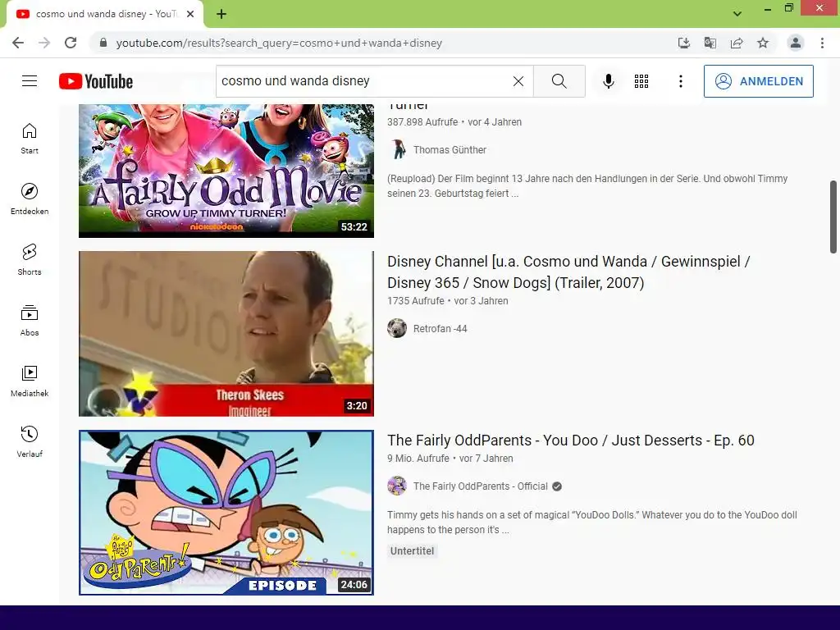Click the '387.898 Aufrufe' view count
The height and width of the screenshot is (630, 840).
coord(422,122)
